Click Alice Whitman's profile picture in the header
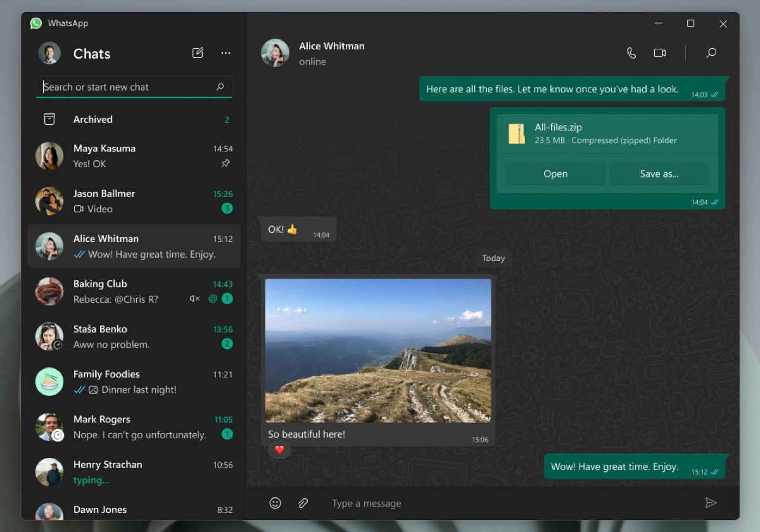This screenshot has width=760, height=532. coord(275,53)
